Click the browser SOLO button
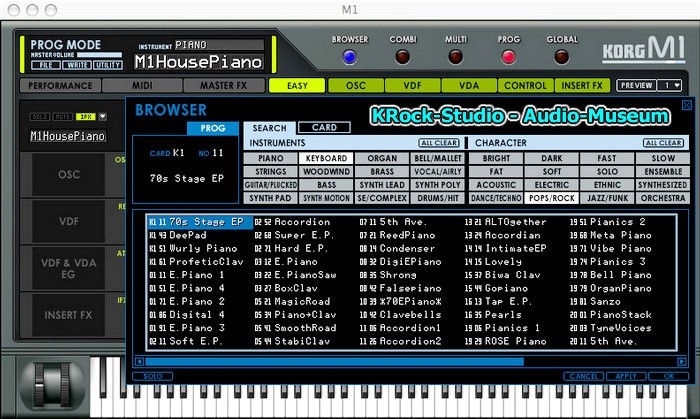The height and width of the screenshot is (419, 700). click(x=153, y=376)
